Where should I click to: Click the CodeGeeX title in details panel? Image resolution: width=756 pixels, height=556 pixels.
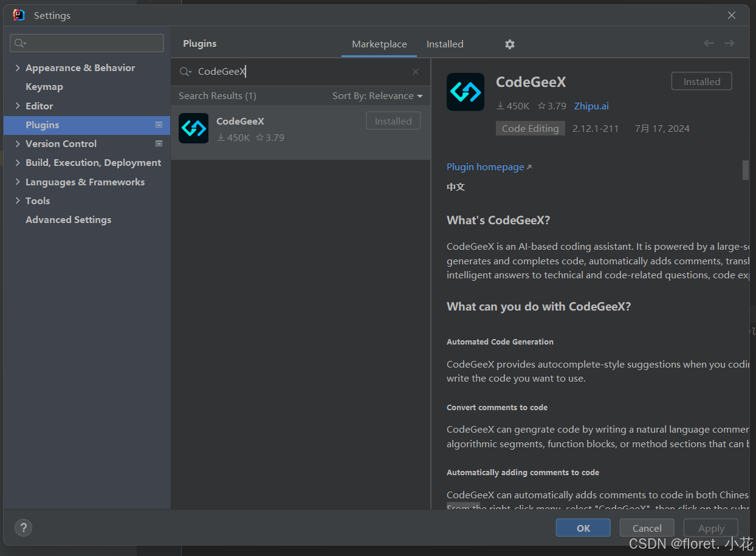[x=531, y=82]
